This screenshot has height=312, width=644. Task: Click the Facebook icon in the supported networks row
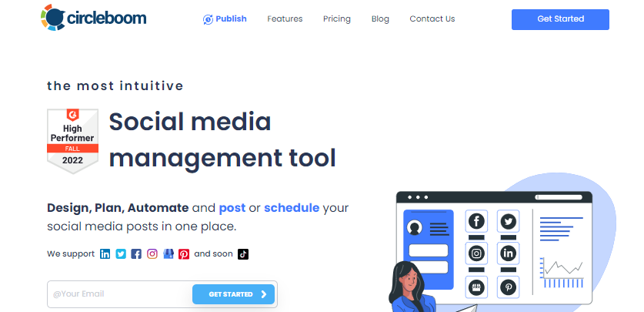click(x=136, y=254)
